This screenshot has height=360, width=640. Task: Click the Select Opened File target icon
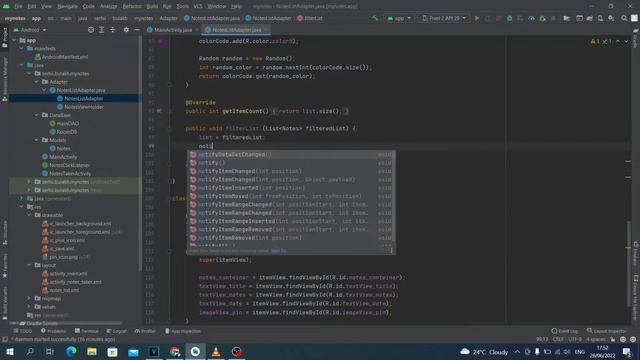[x=91, y=30]
